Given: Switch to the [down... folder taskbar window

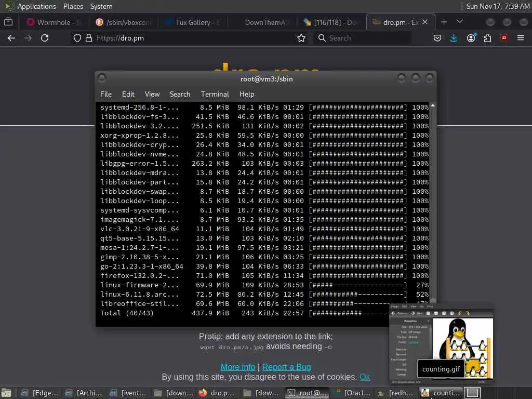Looking at the screenshot, I should [173, 393].
